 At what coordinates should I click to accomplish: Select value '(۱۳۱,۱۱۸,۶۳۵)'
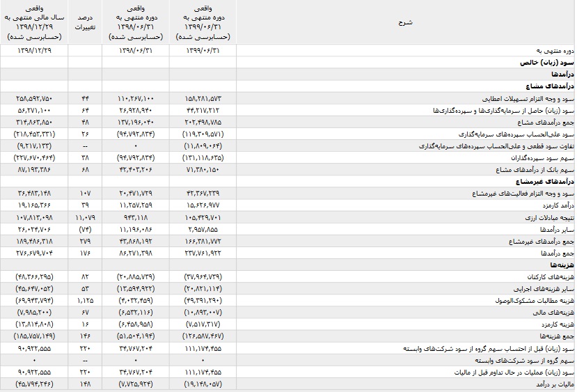(203, 157)
